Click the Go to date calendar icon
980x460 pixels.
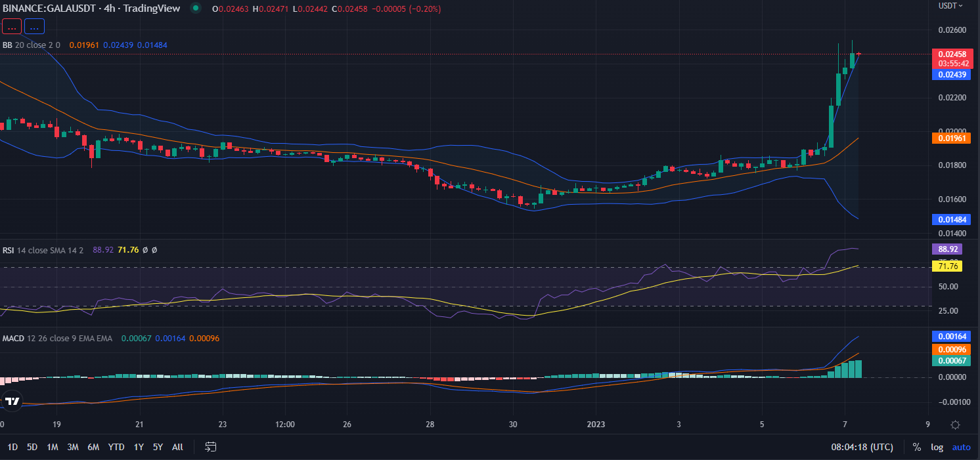[210, 447]
